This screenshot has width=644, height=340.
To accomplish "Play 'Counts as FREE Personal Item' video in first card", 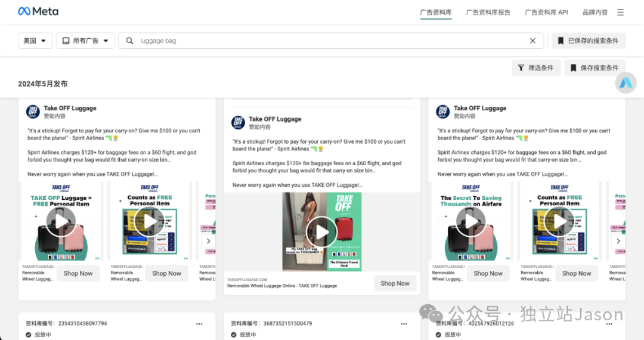I will (150, 222).
